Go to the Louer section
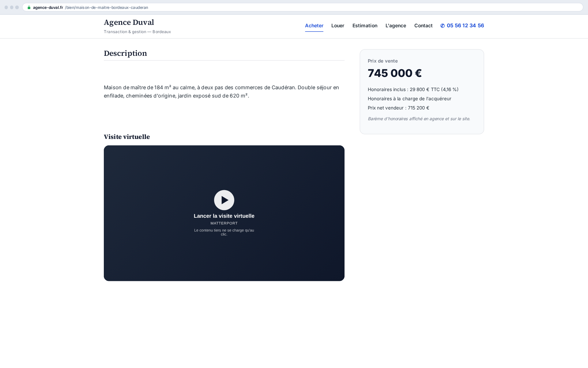This screenshot has height=368, width=588. [x=338, y=26]
